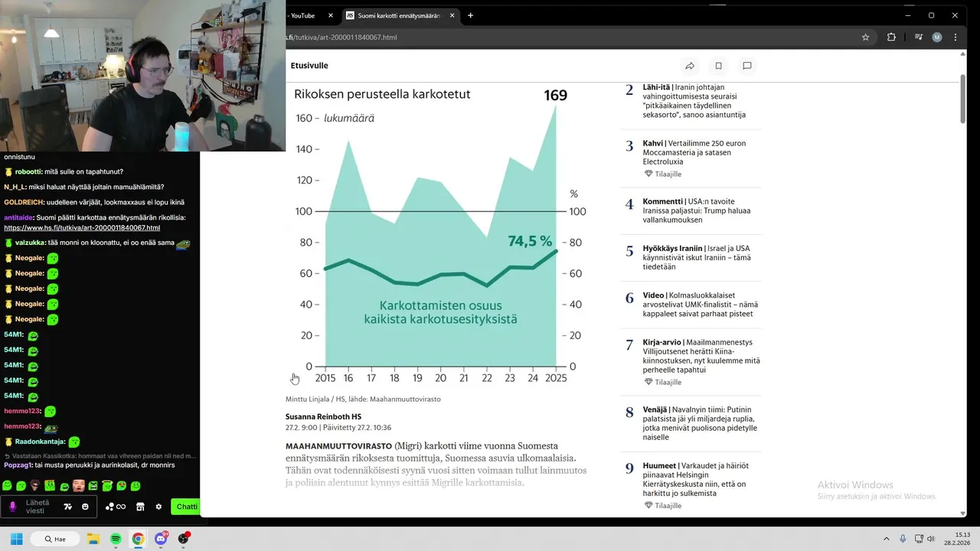Open Chrome three-dot menu
980x551 pixels.
coord(955,37)
